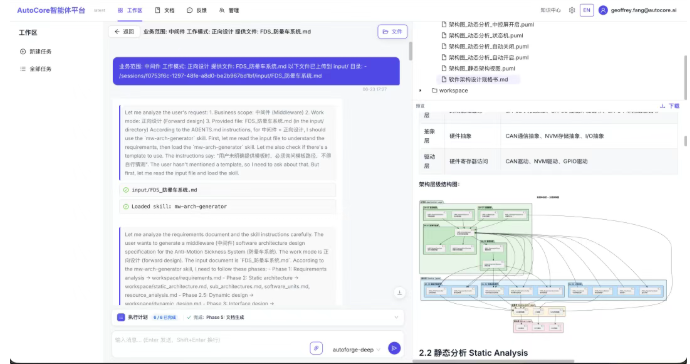The height and width of the screenshot is (364, 690).
Task: Open 架构图_动态分析_状态机.puml file
Action: click(482, 36)
